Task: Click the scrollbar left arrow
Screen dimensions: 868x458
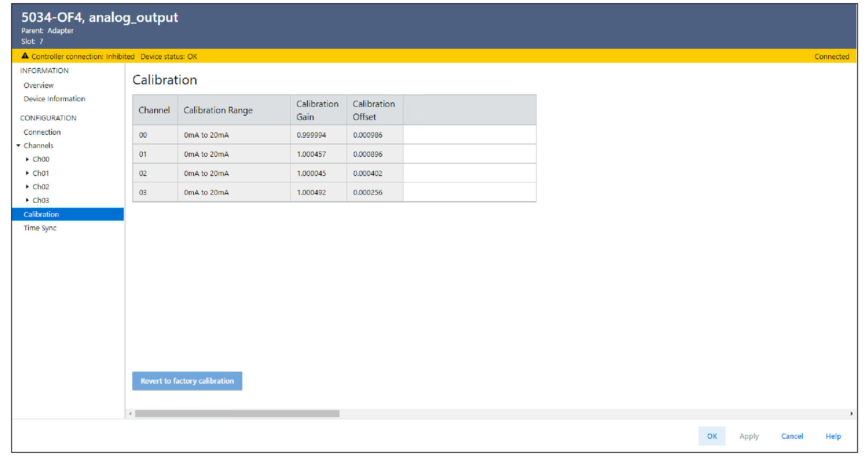Action: [130, 414]
